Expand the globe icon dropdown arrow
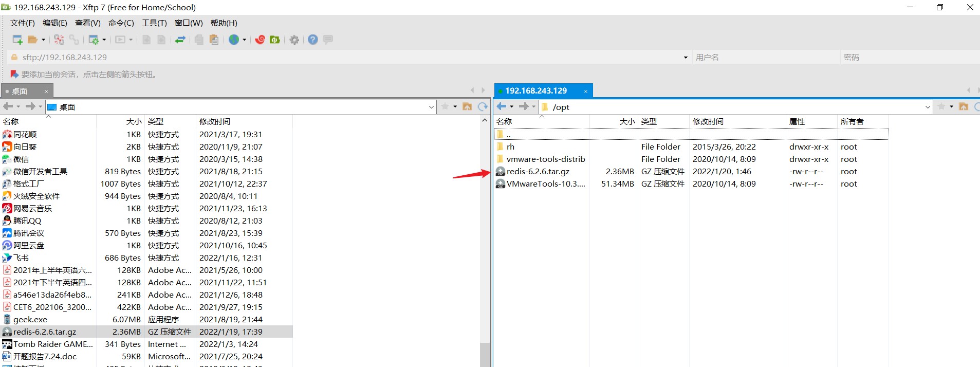The image size is (980, 367). pos(245,40)
